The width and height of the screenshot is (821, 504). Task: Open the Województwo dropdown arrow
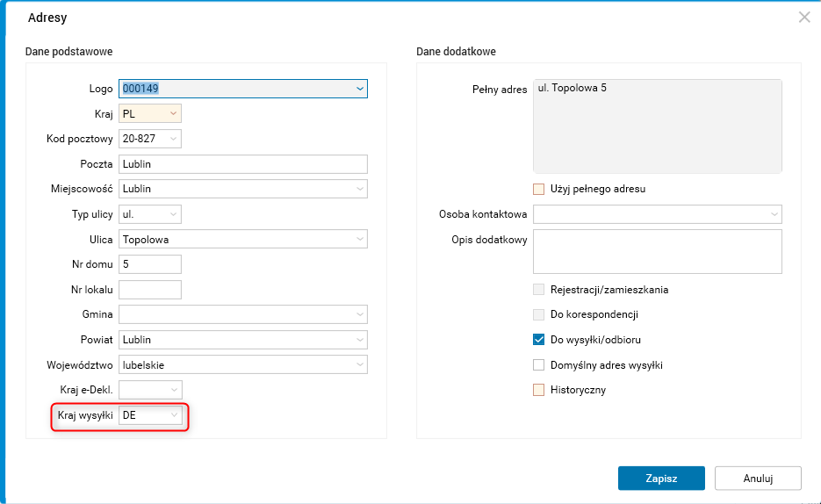pyautogui.click(x=360, y=364)
